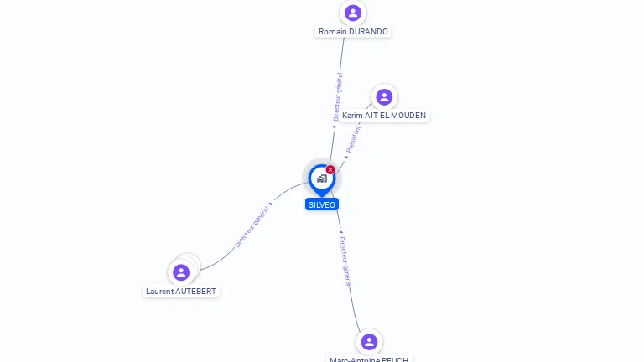Viewport: 644px width, 362px height.
Task: Select the Laurent AUTEBERT name label
Action: tap(181, 292)
